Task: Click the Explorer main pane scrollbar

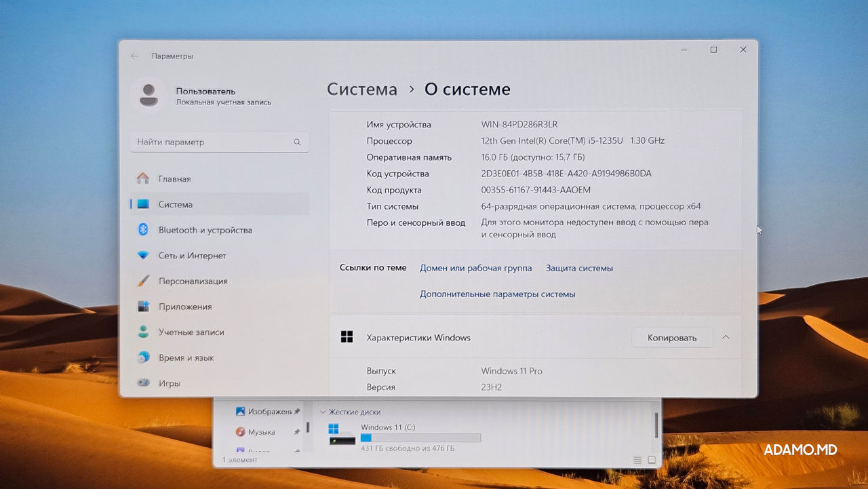Action: pos(656,424)
